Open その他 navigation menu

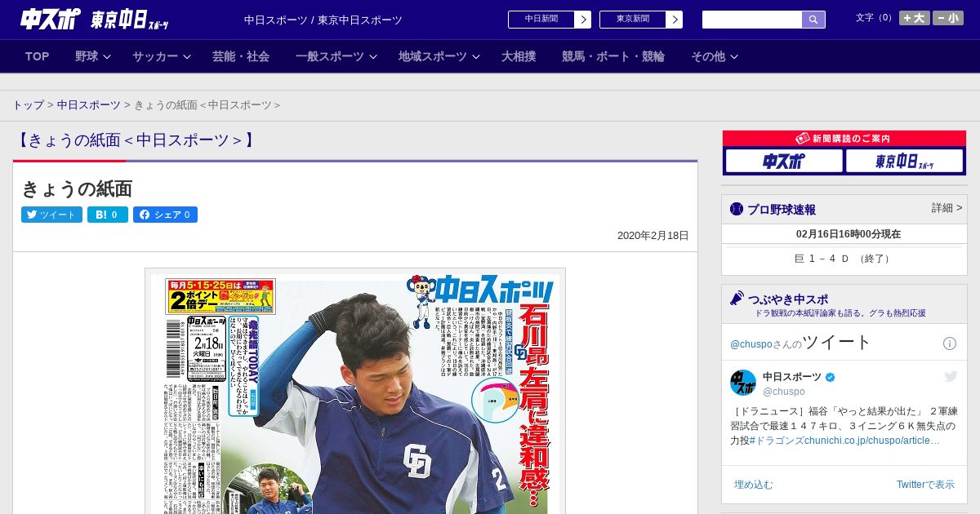pos(708,56)
